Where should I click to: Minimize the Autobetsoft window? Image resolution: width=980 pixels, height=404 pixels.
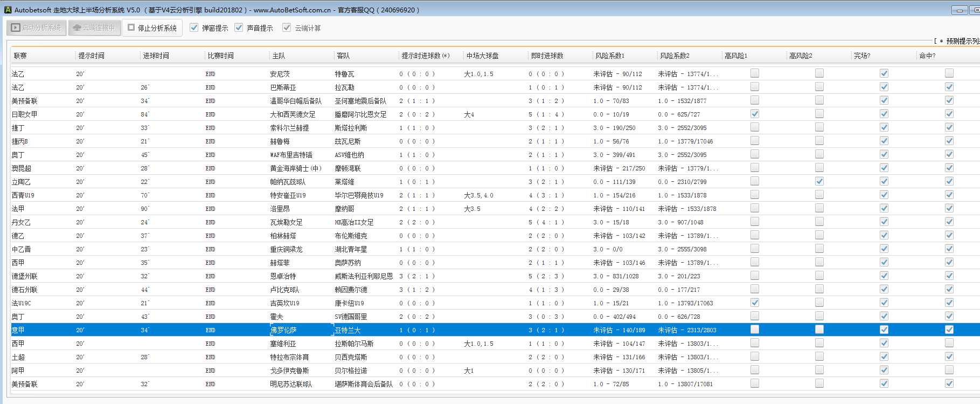960,10
